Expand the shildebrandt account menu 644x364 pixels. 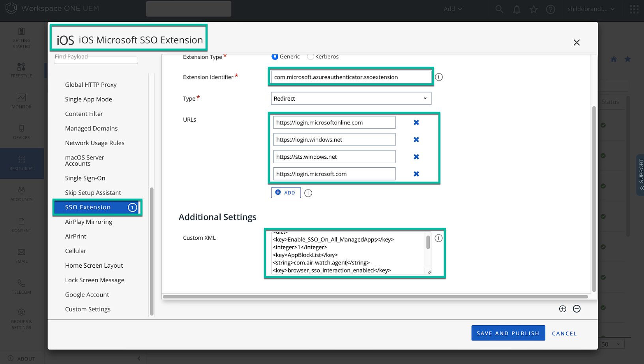pyautogui.click(x=591, y=9)
